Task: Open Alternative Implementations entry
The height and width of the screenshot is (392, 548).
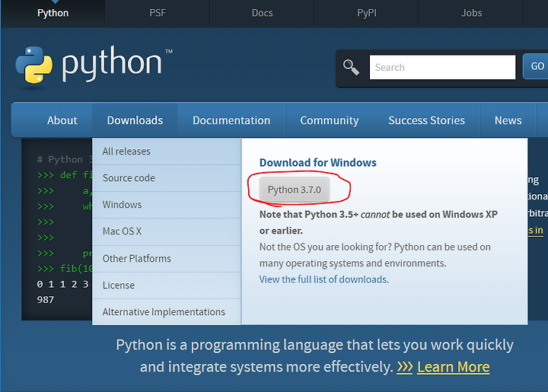Action: coord(167,311)
